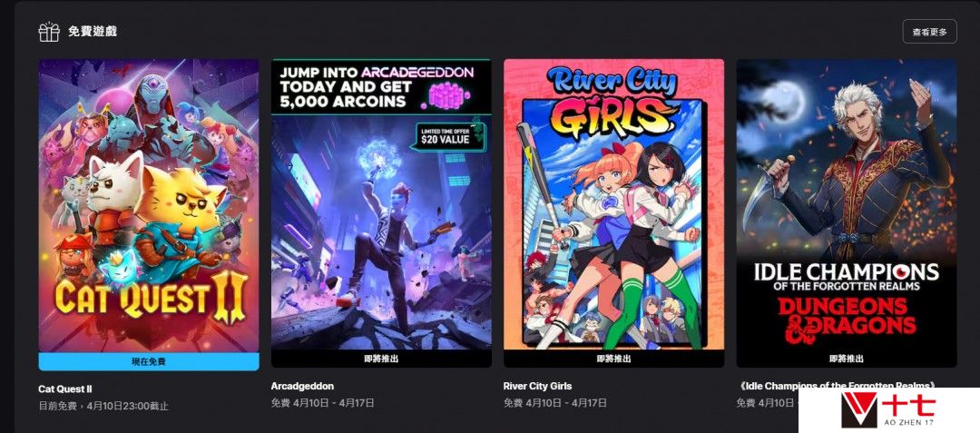
Task: Click the AO ZHEN 17 watermark logo
Action: point(888,410)
